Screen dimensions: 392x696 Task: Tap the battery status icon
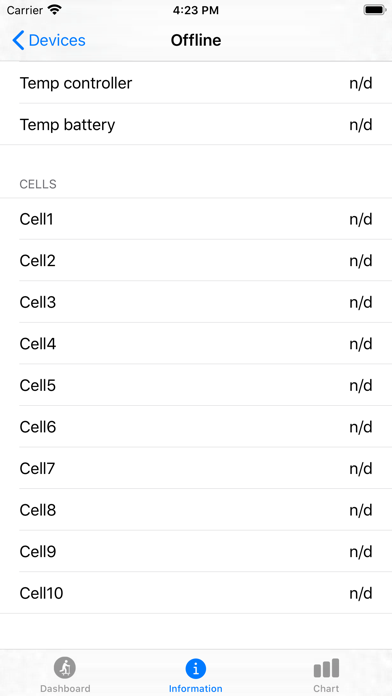coord(375,10)
